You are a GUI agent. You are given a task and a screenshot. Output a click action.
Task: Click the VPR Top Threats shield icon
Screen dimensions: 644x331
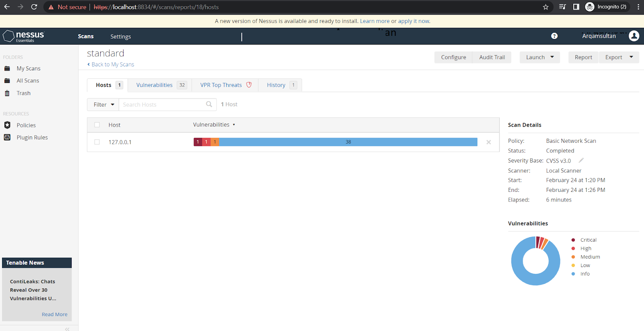click(249, 85)
